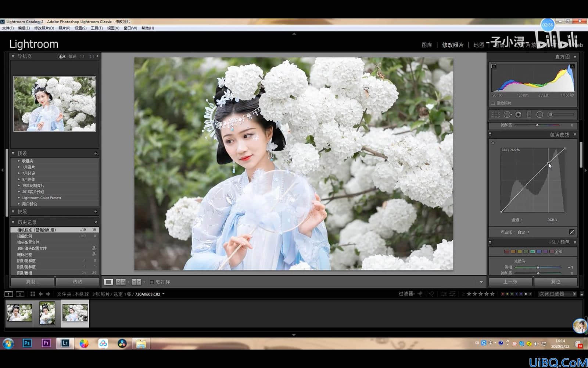588x368 pixels.
Task: Toggle the highlight clipping indicator in histogram
Action: (572, 66)
